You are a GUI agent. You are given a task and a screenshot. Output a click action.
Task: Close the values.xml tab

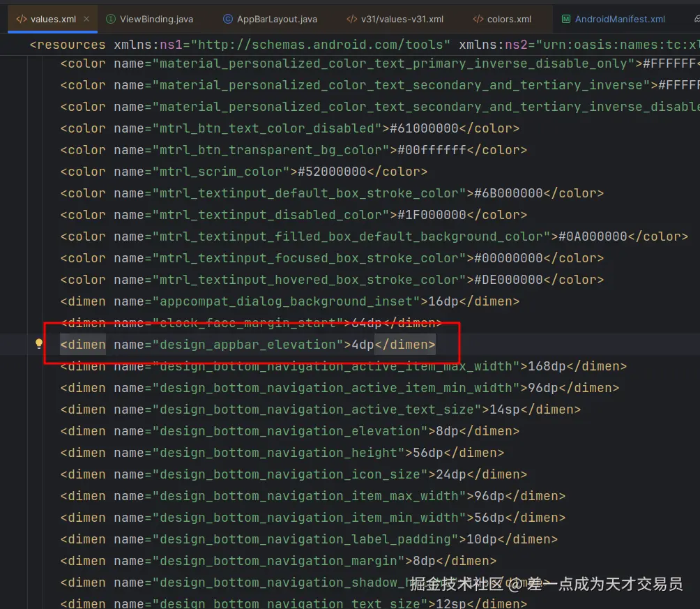coord(86,19)
